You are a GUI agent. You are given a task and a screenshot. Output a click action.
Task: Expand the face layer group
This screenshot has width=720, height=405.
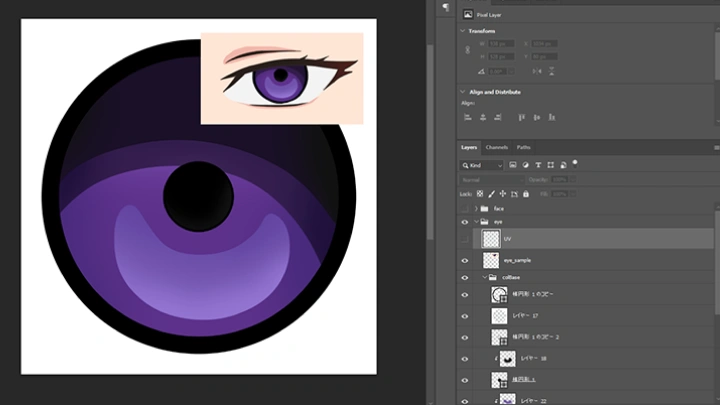tap(476, 208)
